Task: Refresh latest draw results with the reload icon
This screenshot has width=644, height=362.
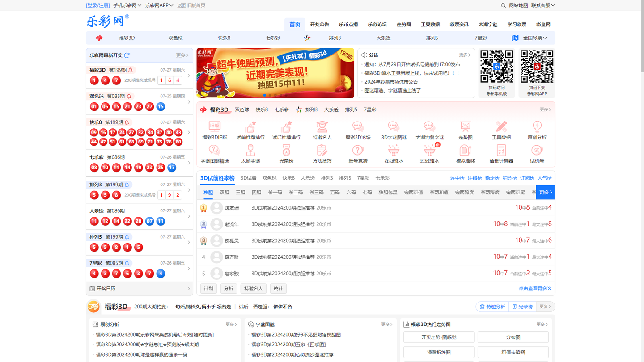Action: pyautogui.click(x=127, y=55)
